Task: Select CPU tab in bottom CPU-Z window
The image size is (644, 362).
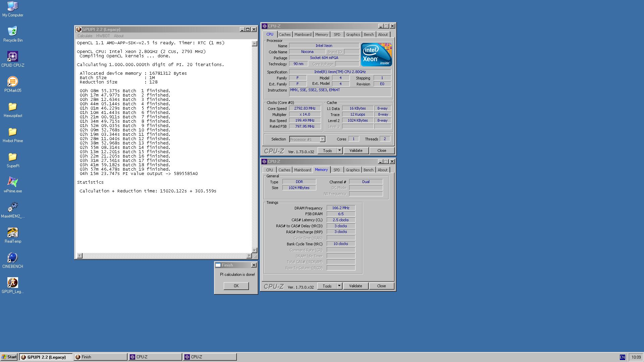Action: click(x=270, y=170)
